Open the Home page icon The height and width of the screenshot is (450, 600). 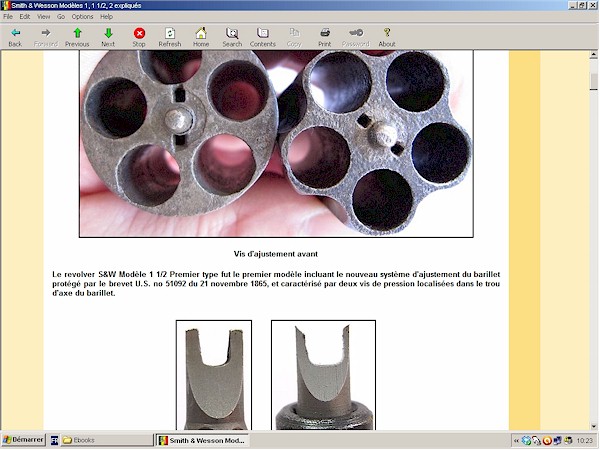(x=201, y=33)
